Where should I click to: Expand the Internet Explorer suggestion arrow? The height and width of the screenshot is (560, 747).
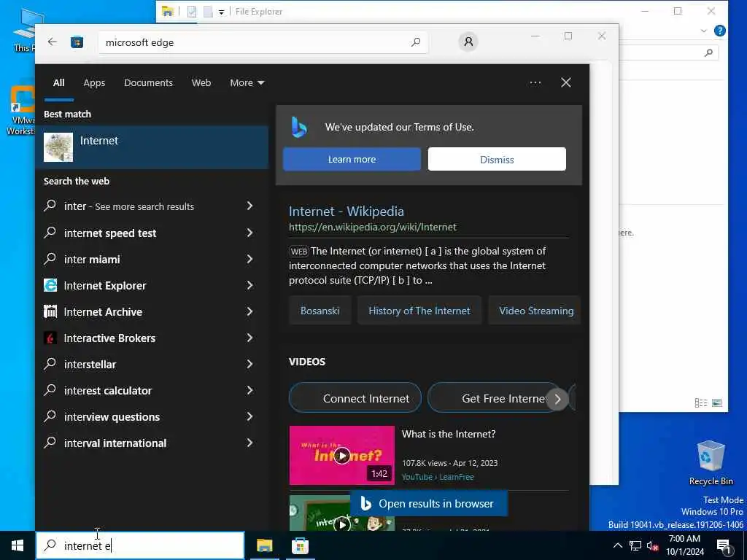tap(249, 285)
